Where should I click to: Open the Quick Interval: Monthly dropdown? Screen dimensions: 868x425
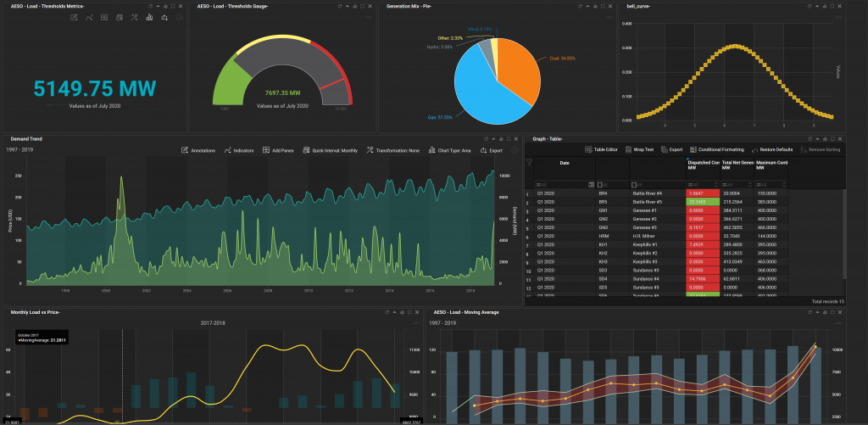click(x=331, y=150)
